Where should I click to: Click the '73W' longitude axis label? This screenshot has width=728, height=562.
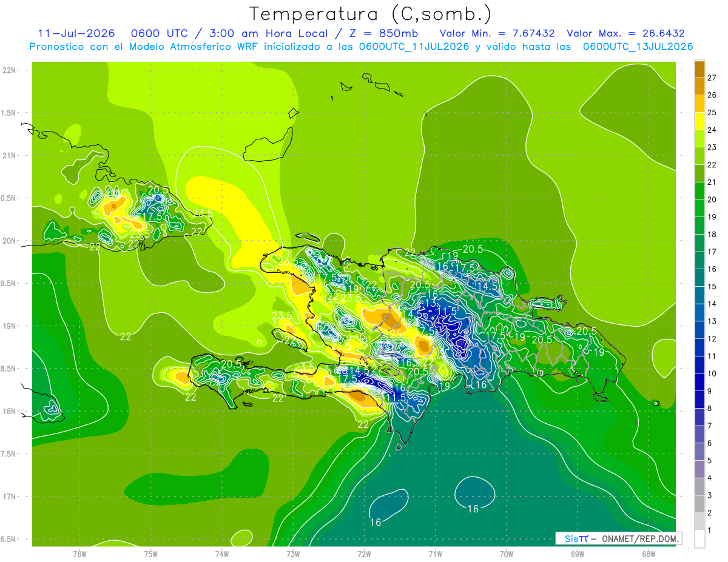293,554
